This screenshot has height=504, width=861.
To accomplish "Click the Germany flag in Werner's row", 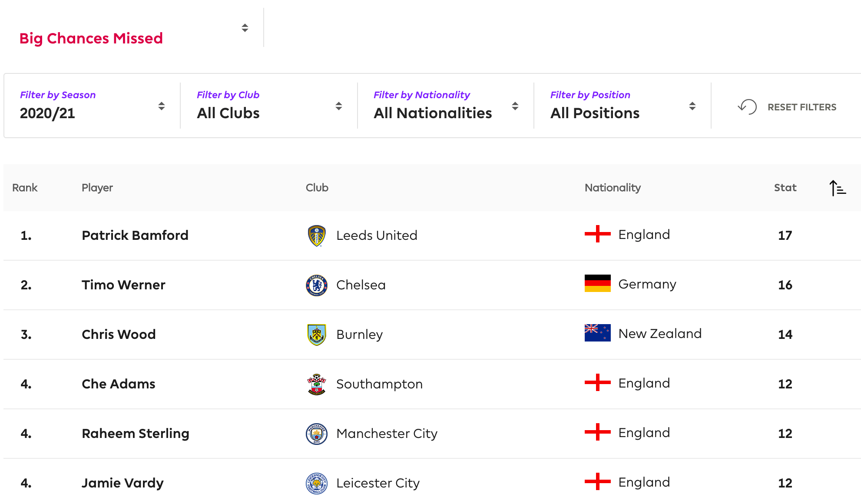I will 597,283.
